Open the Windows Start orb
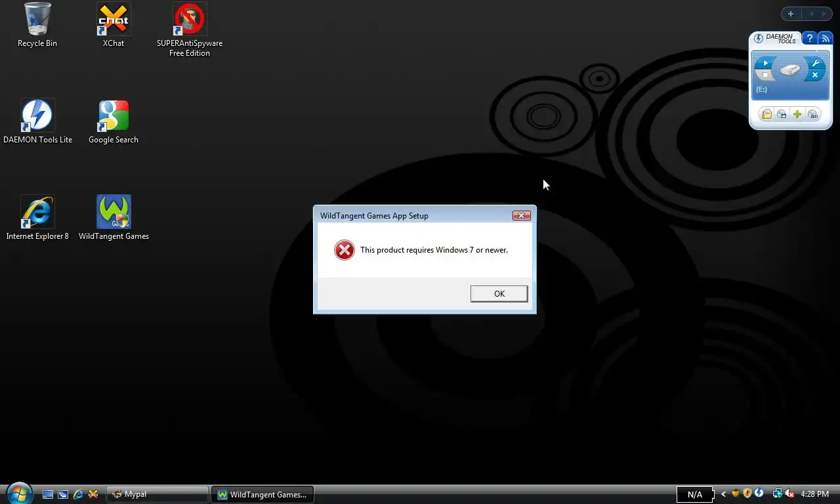This screenshot has height=504, width=840. coord(19,493)
